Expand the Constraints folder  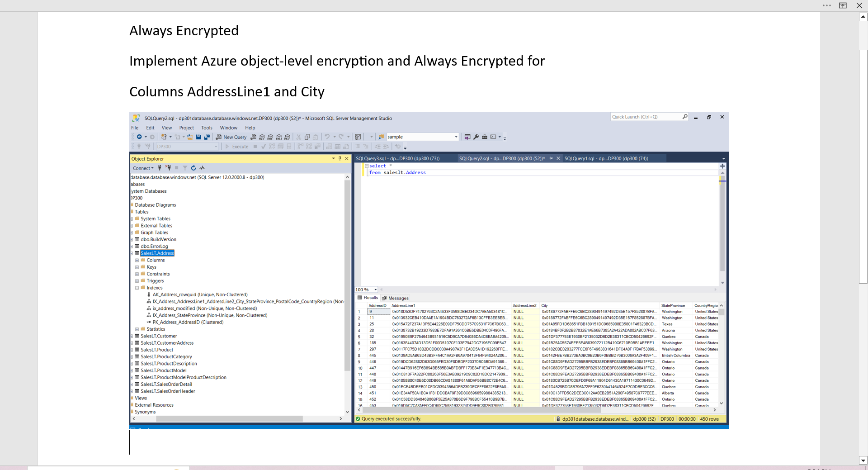(137, 274)
